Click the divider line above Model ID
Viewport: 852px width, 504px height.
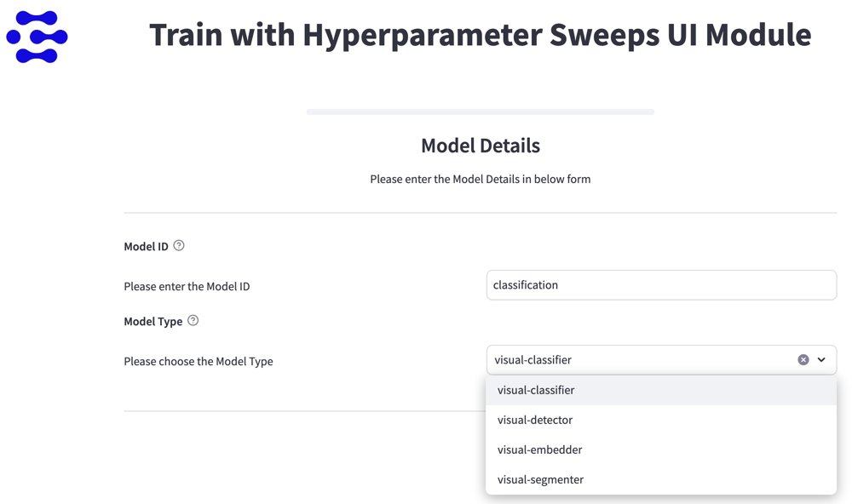(x=481, y=213)
